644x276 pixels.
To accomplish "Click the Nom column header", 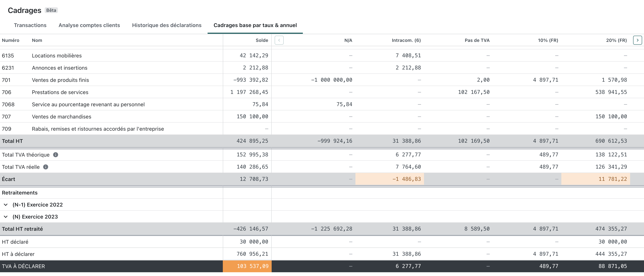I will [37, 41].
